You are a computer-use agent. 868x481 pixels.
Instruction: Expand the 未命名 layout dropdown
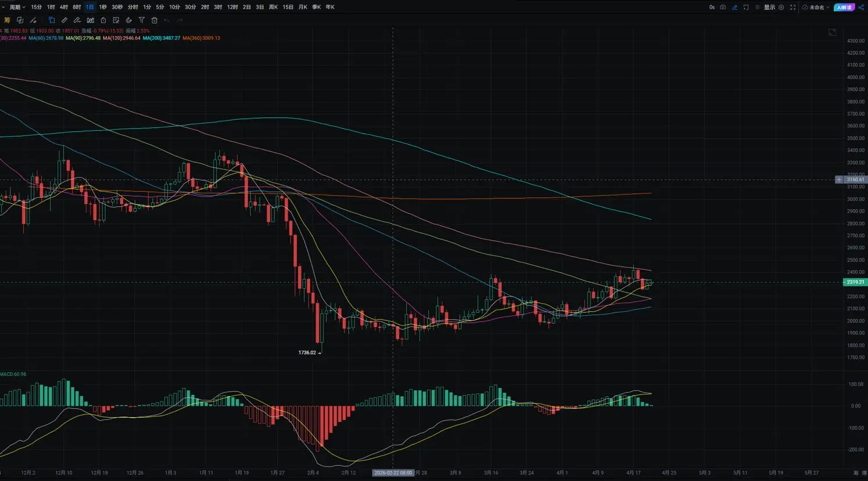(816, 8)
